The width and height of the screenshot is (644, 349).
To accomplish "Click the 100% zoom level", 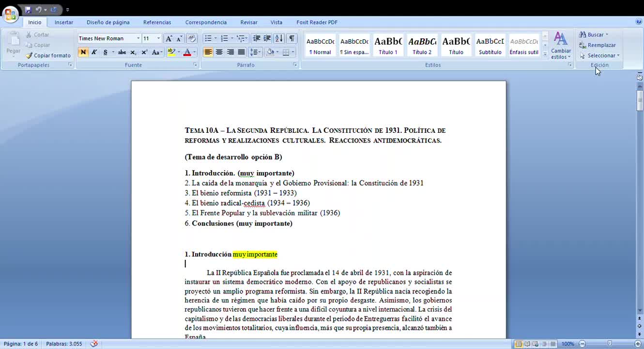I will (568, 344).
